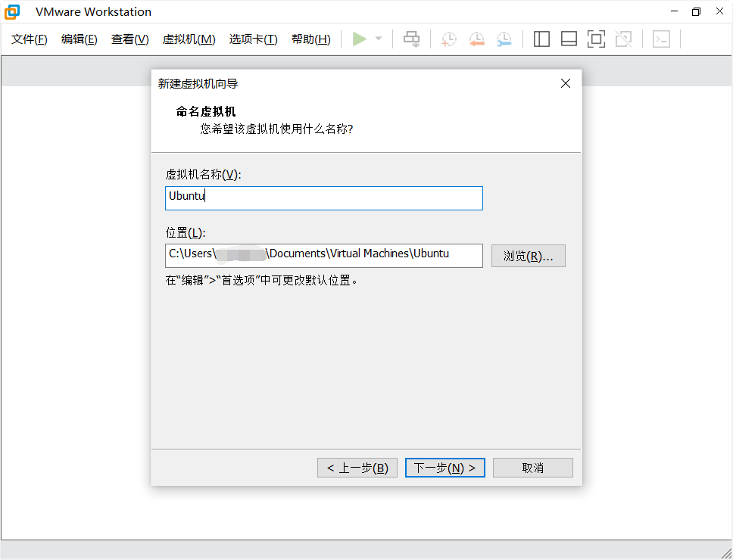Image resolution: width=733 pixels, height=560 pixels.
Task: Restore down the VMware Workstation window
Action: coord(697,11)
